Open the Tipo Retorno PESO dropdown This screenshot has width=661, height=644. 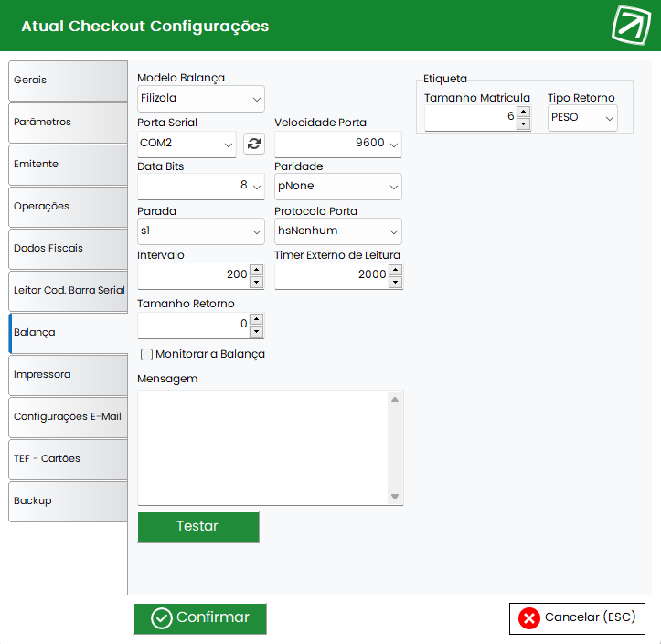[x=582, y=118]
